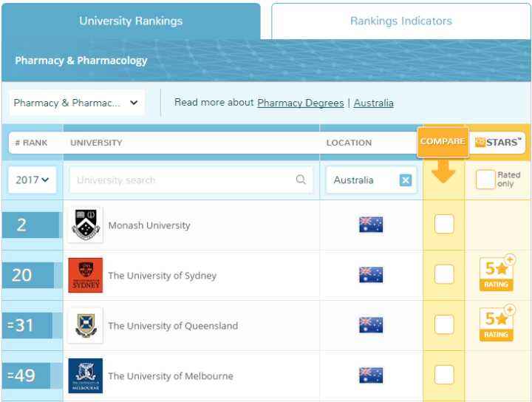Clear the Australia location filter

pos(406,180)
